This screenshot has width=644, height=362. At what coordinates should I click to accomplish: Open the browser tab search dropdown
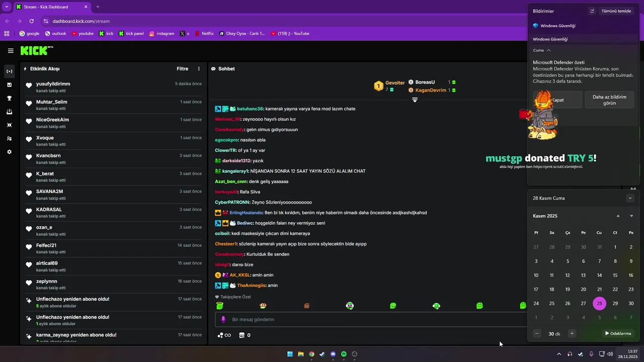[6, 7]
